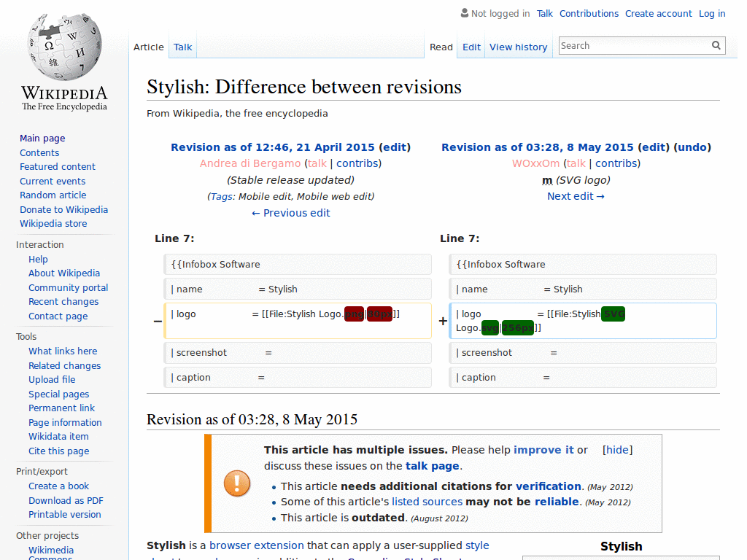Open Related changes
The height and width of the screenshot is (560, 747).
coord(65,366)
